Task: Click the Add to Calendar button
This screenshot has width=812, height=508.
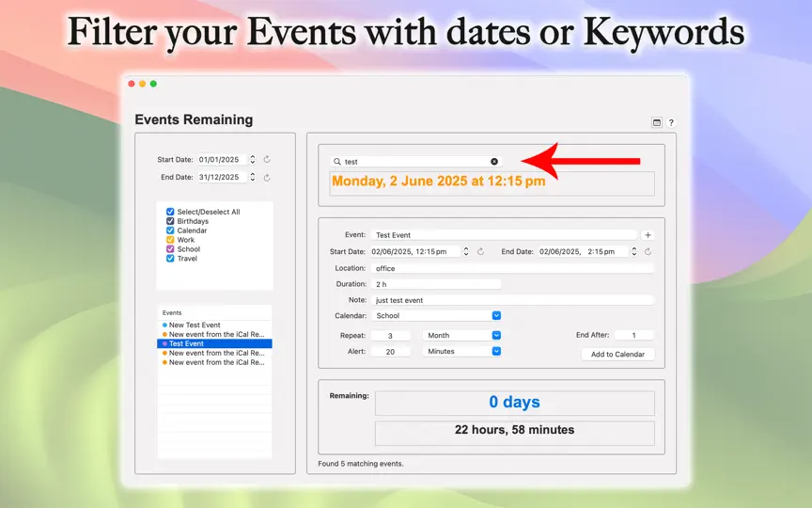Action: (617, 355)
